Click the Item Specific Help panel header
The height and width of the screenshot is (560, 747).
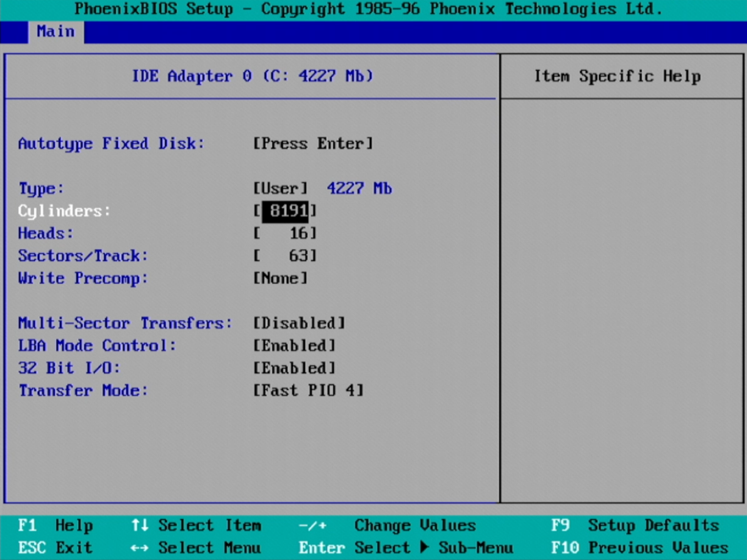617,76
